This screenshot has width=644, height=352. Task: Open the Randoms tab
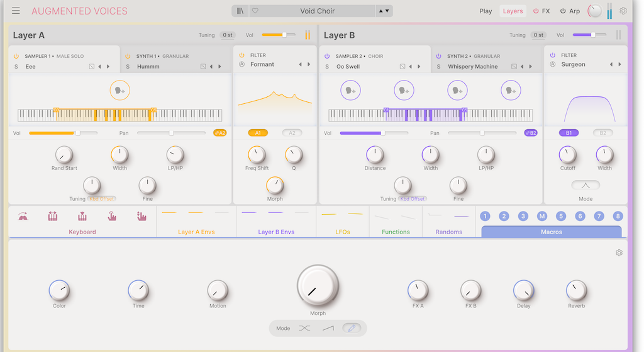tap(449, 232)
